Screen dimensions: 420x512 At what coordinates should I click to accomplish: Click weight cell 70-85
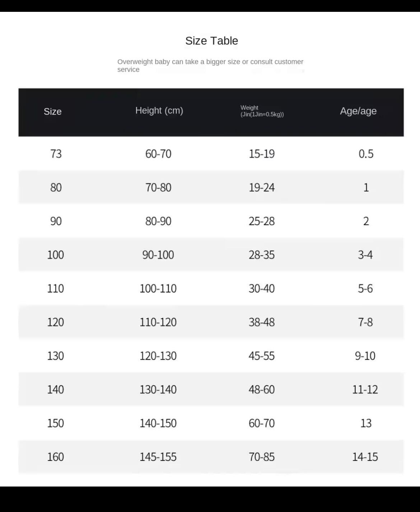coord(262,457)
